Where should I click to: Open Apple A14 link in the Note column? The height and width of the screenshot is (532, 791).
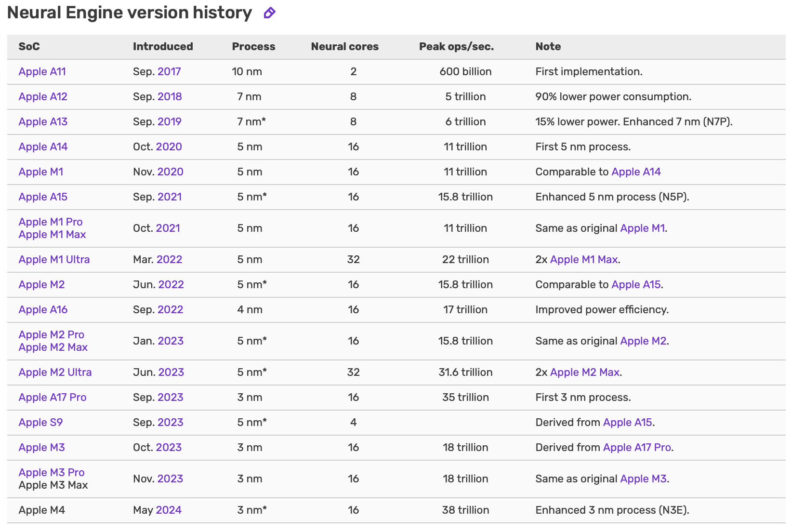point(636,172)
